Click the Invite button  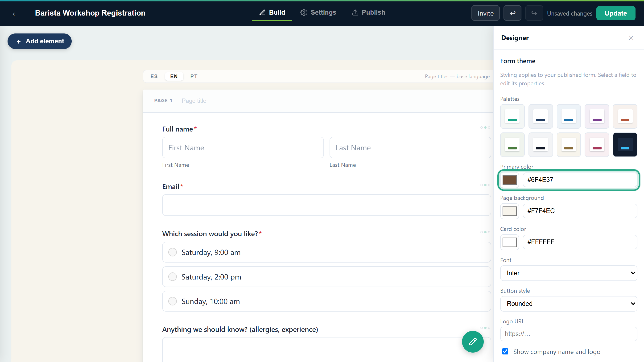(x=486, y=13)
